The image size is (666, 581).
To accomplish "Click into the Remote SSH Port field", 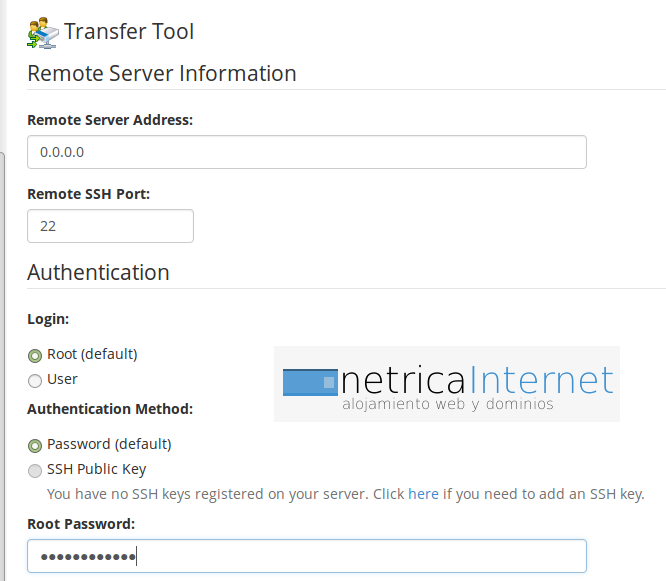I will point(110,226).
